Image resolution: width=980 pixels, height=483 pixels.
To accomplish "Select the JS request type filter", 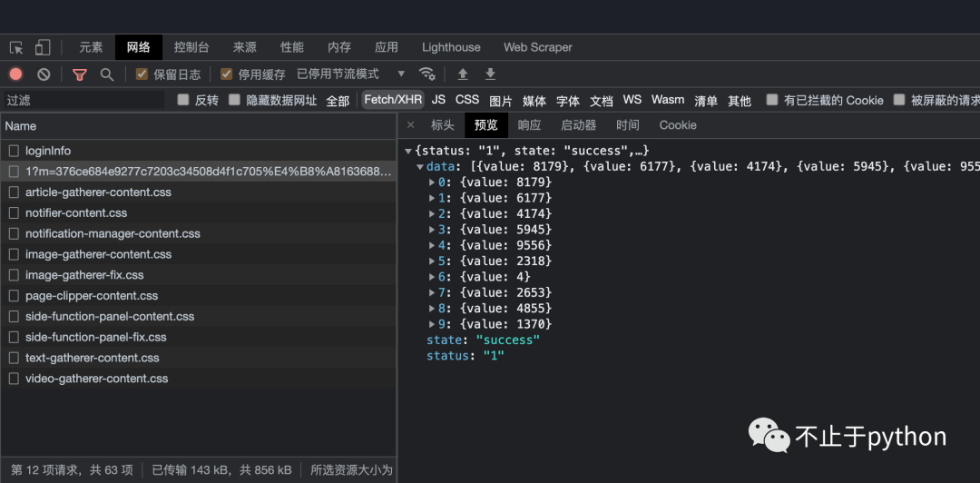I will pos(438,100).
